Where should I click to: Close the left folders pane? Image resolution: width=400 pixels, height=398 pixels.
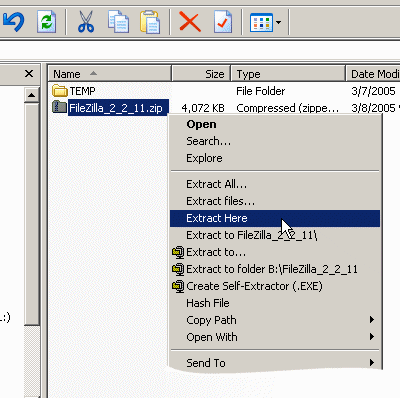[x=29, y=73]
